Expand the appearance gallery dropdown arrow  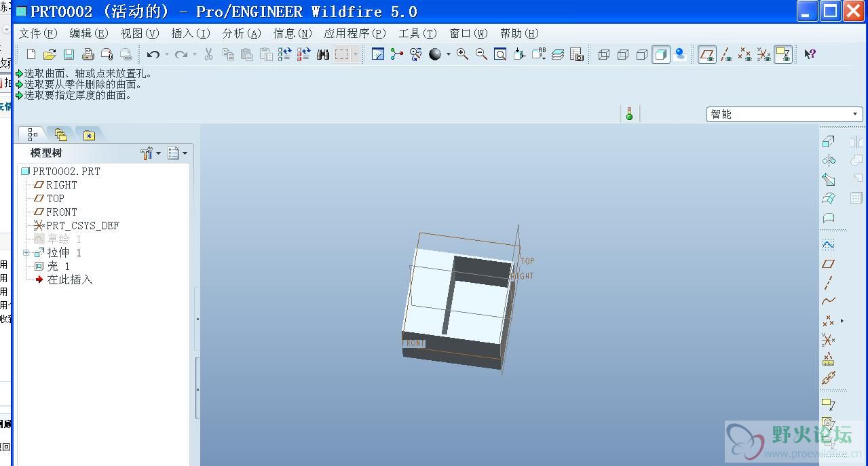pos(448,54)
